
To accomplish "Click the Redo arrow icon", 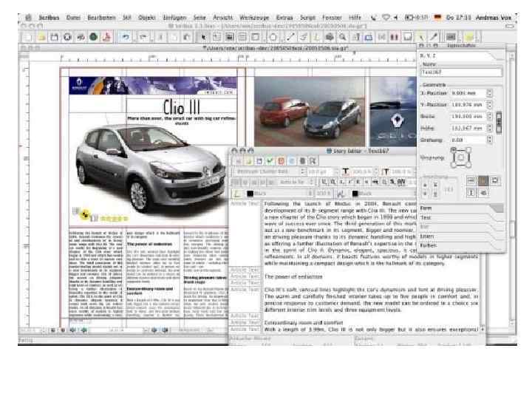I will tap(143, 37).
